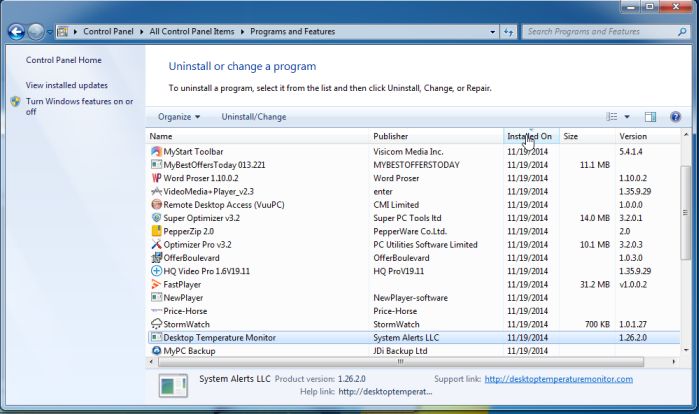Open the recent pages dropdown arrow
The width and height of the screenshot is (699, 414).
pos(49,32)
